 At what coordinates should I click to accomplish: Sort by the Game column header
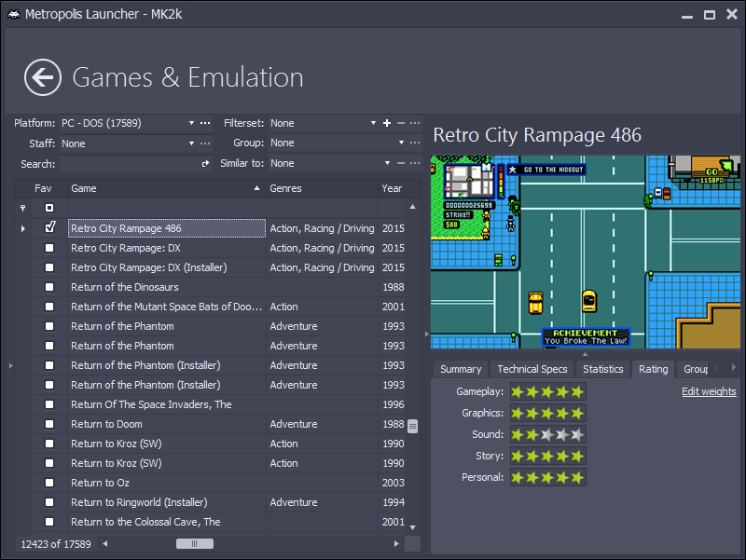[166, 189]
